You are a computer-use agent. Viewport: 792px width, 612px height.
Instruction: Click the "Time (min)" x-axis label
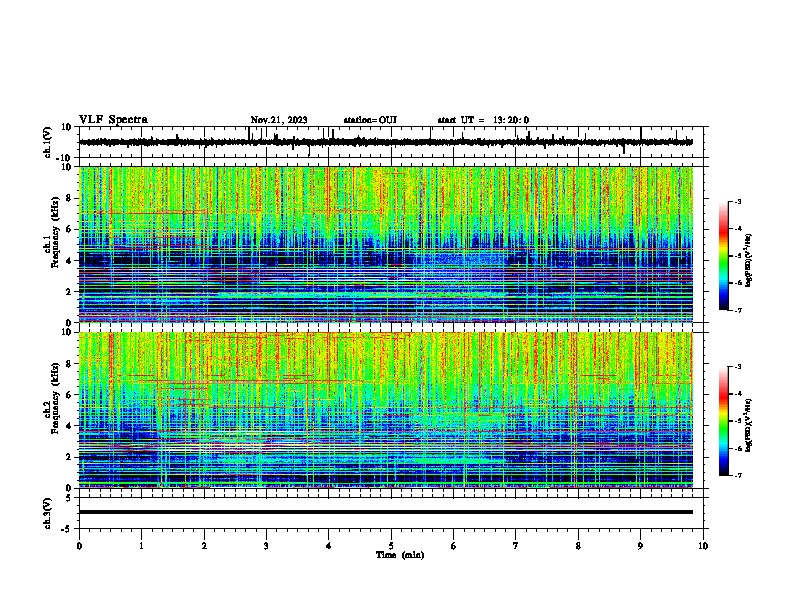point(400,555)
